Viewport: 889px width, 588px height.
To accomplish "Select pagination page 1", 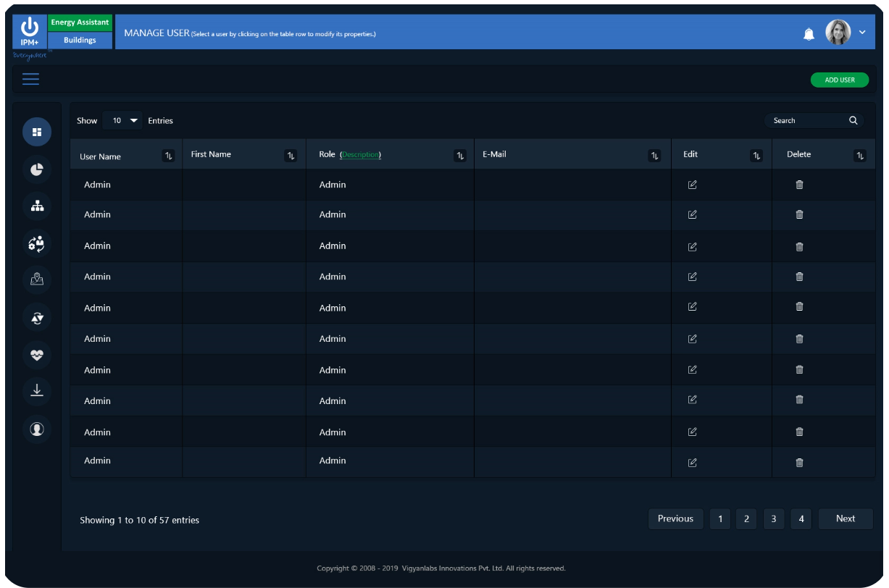I will [720, 519].
